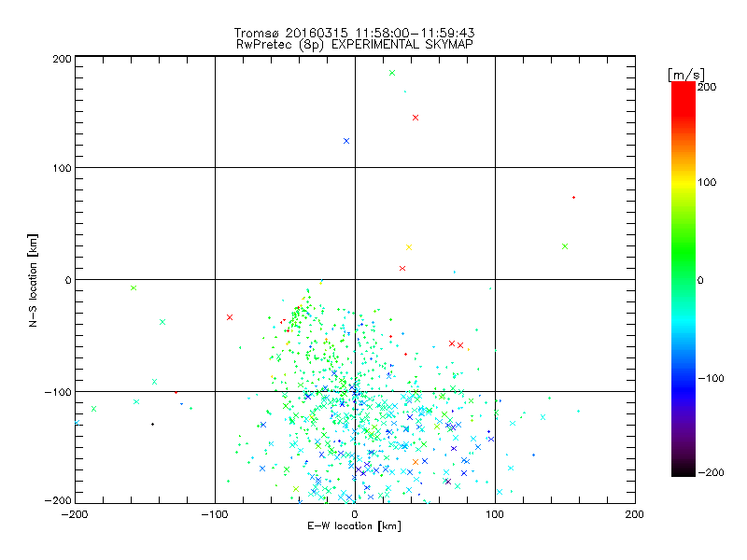This screenshot has height=560, width=747.
Task: Click the '100' tick label on E-W axis
Action: 495,515
